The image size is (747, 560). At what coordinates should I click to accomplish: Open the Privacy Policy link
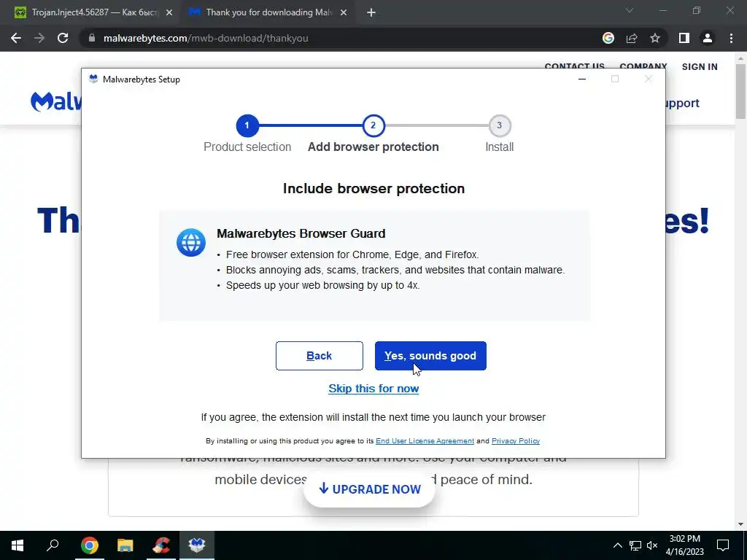pos(516,441)
